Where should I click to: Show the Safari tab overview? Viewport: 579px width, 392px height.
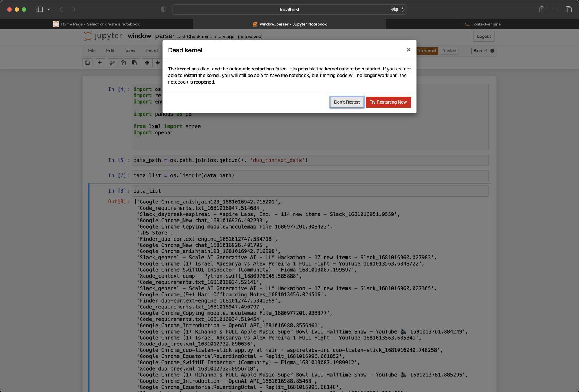(x=568, y=9)
